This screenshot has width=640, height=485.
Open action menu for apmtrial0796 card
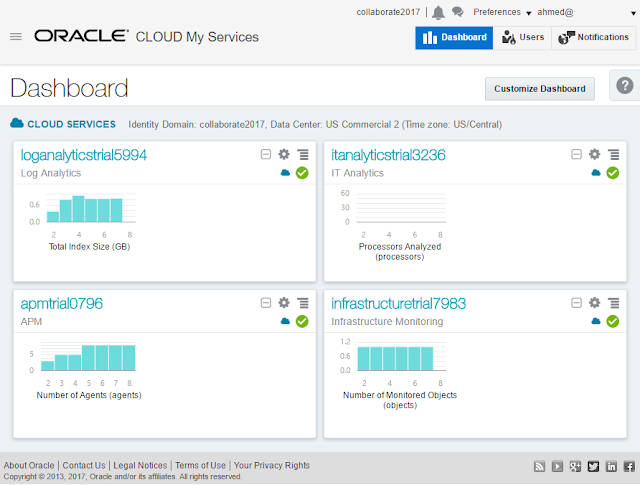[x=303, y=303]
